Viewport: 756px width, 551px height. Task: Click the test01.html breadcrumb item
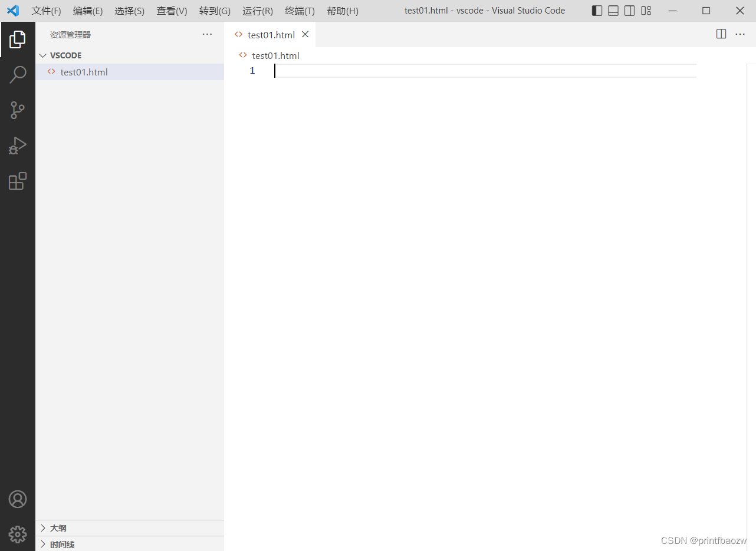(x=275, y=55)
